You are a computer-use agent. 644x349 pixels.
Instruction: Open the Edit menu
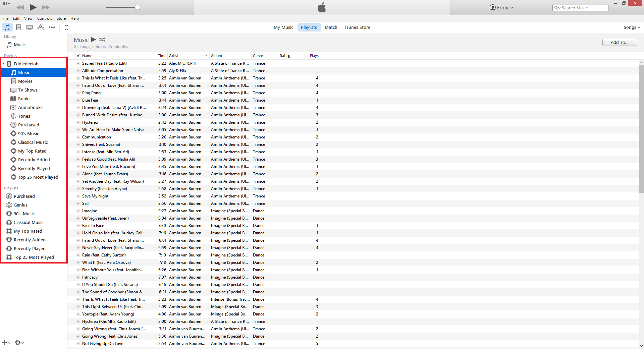[16, 18]
